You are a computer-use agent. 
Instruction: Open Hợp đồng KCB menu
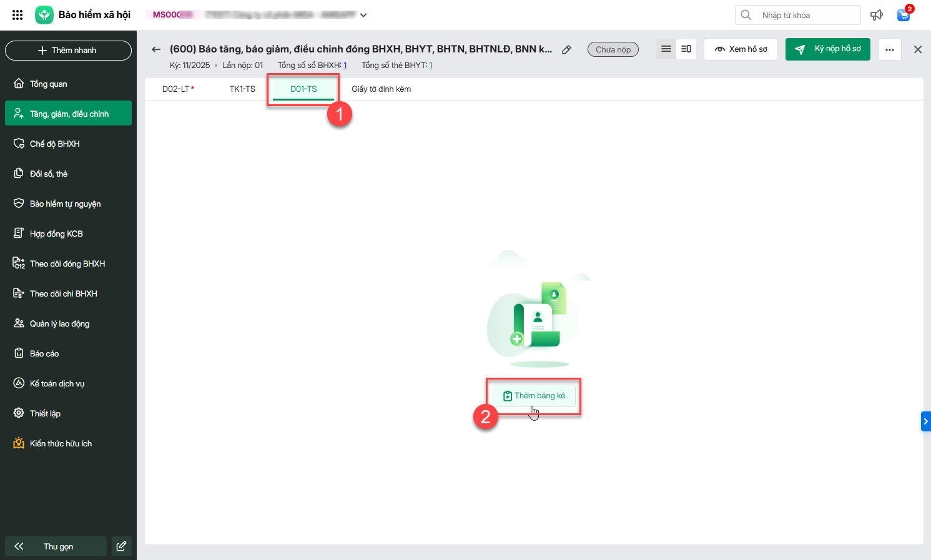coord(68,233)
